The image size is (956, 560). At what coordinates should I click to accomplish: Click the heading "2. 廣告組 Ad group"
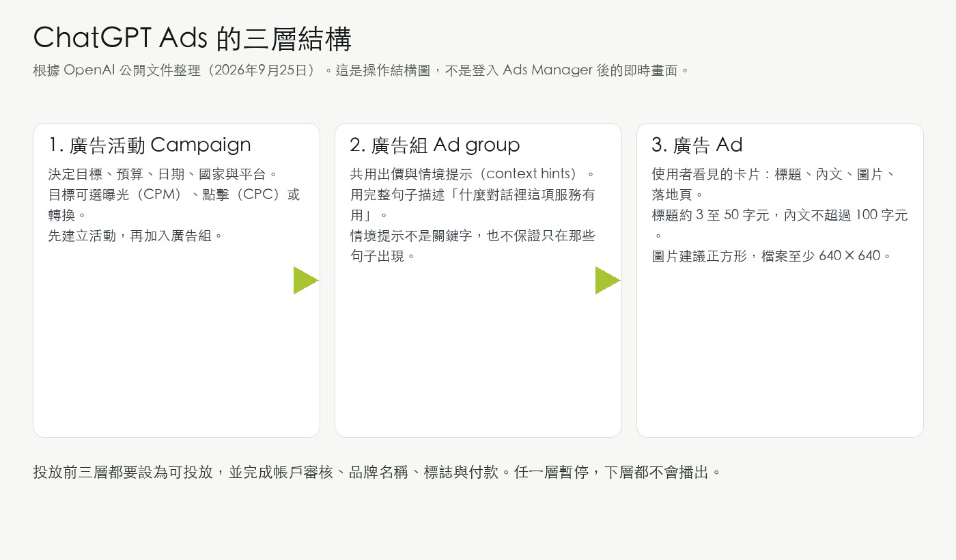(435, 145)
